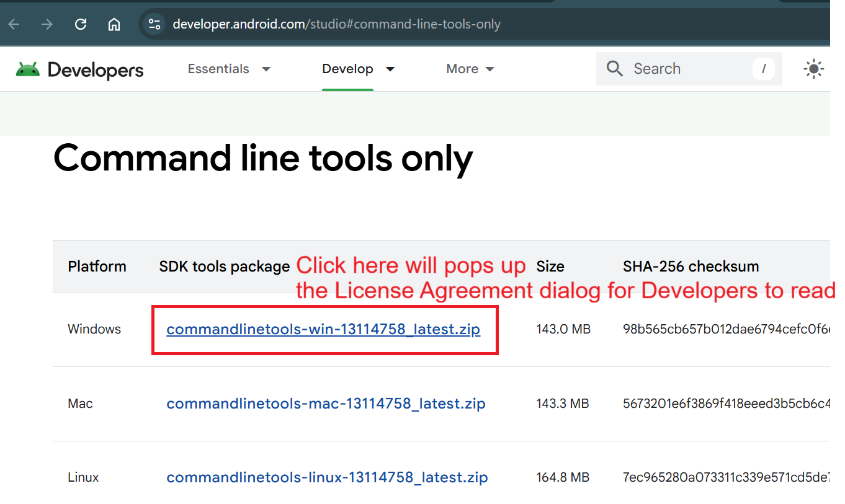
Task: Open the More dropdown menu
Action: 470,69
